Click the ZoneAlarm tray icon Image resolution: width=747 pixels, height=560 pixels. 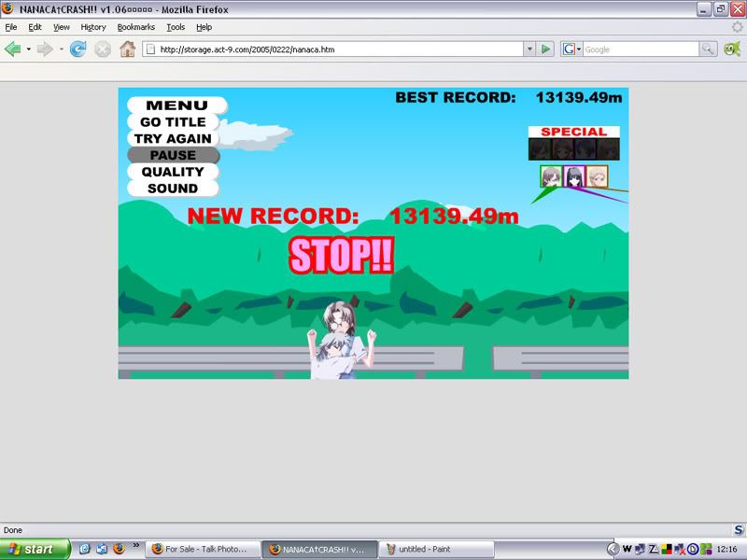[654, 549]
